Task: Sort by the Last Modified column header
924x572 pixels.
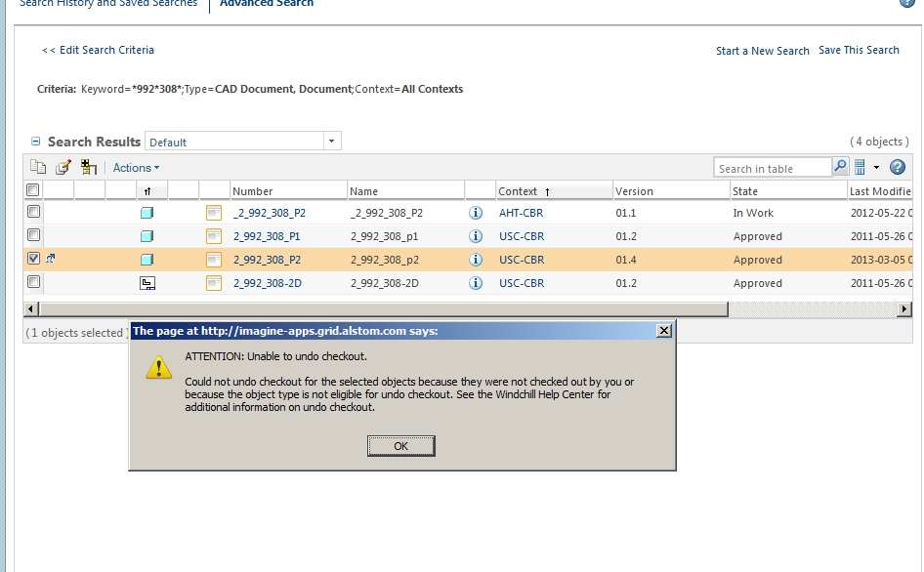Action: tap(880, 191)
